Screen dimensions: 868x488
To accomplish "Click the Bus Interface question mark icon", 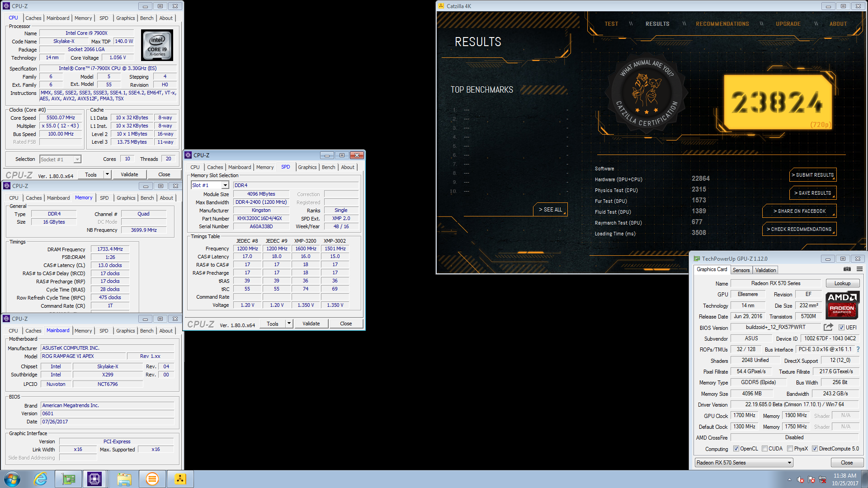I will point(858,349).
